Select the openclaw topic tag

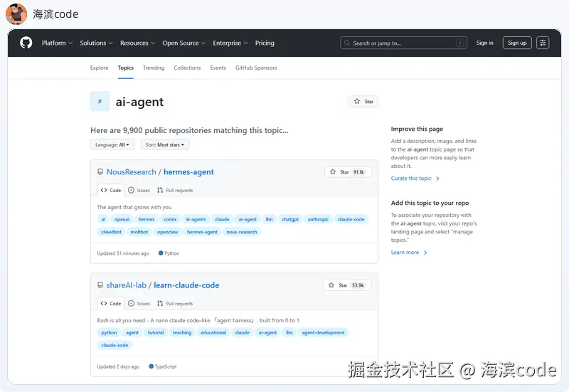[168, 232]
